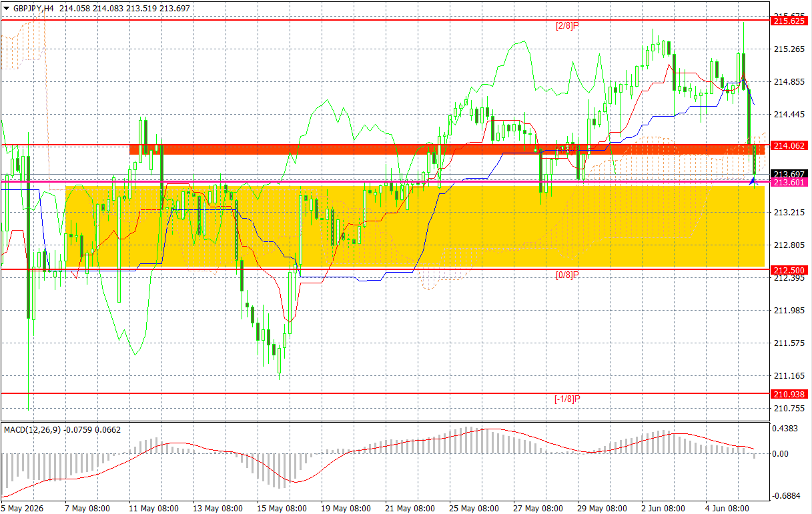This screenshot has height=514, width=812.
Task: Click the 27 May 08:00 time label
Action: point(537,508)
